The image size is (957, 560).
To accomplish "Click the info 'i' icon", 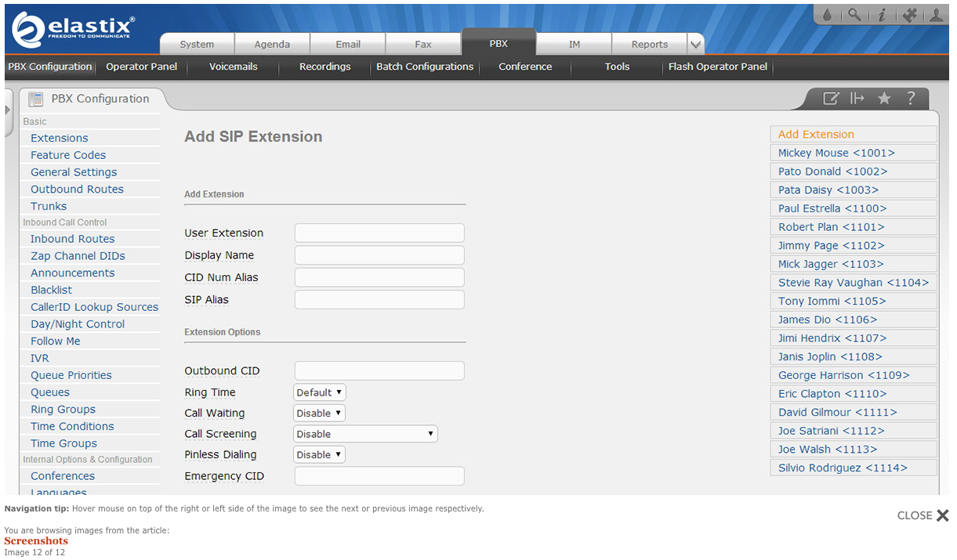I will click(x=882, y=14).
